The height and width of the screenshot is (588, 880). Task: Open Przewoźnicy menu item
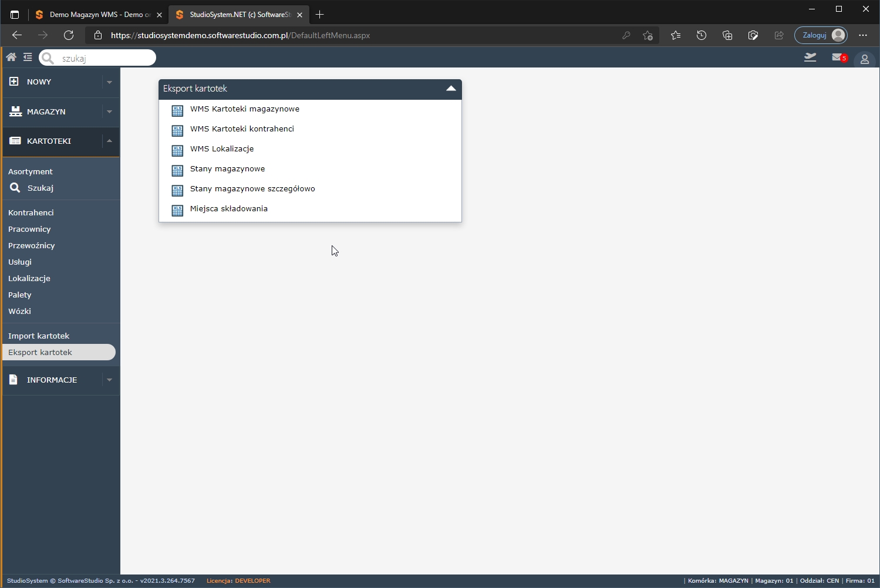tap(32, 245)
